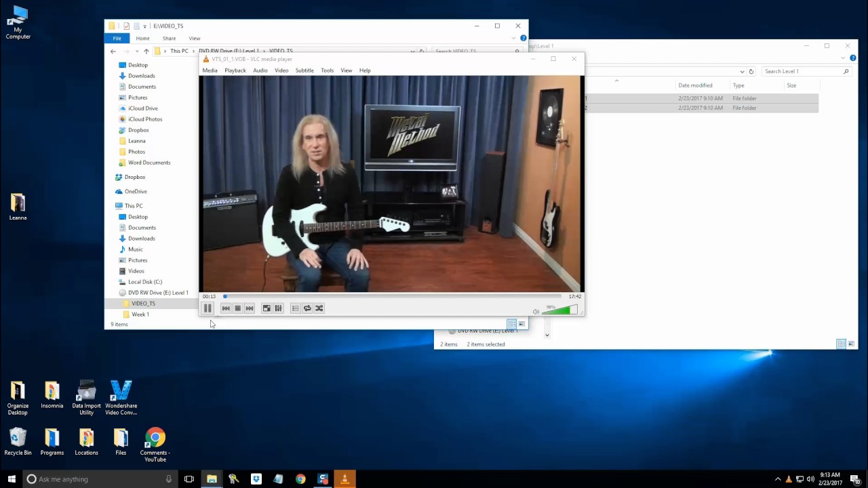This screenshot has height=488, width=868.
Task: Adjust VLC volume slider
Action: coord(560,310)
